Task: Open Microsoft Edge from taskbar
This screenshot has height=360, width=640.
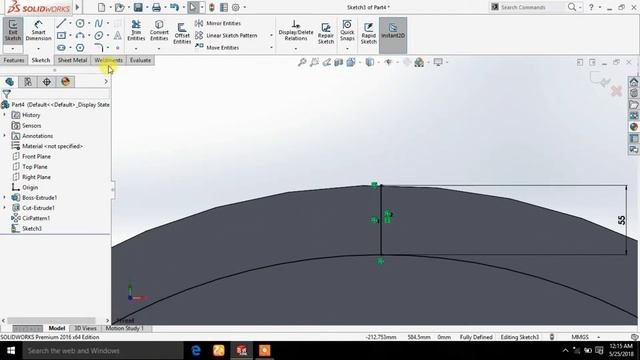Action: coord(196,350)
